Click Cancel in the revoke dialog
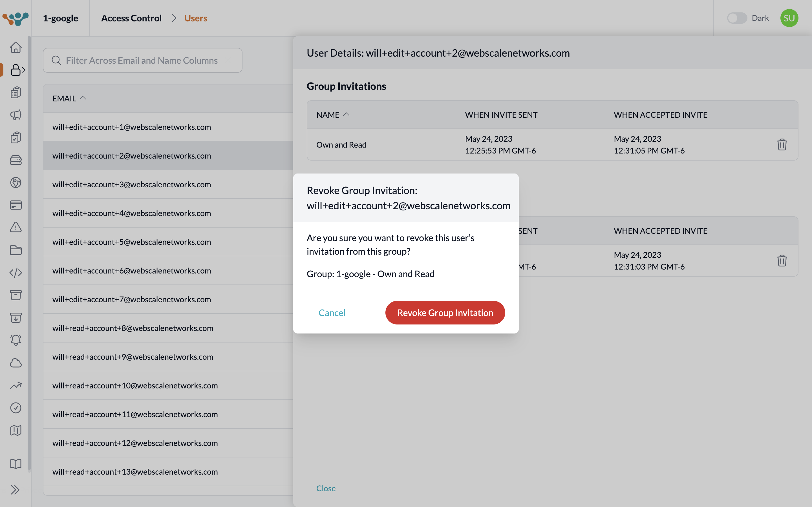The height and width of the screenshot is (507, 812). pos(332,313)
